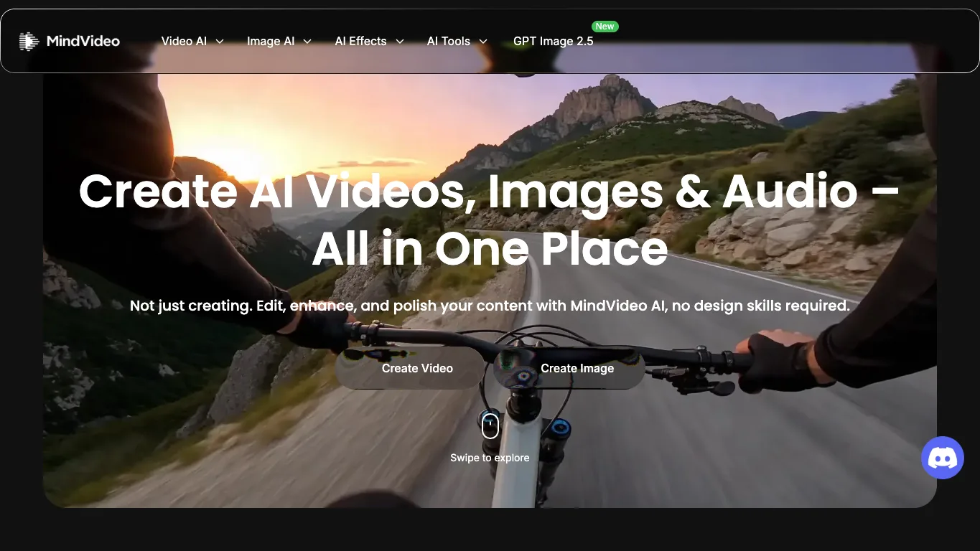This screenshot has height=551, width=980.
Task: Click the MindVideo brand name text
Action: coord(83,42)
